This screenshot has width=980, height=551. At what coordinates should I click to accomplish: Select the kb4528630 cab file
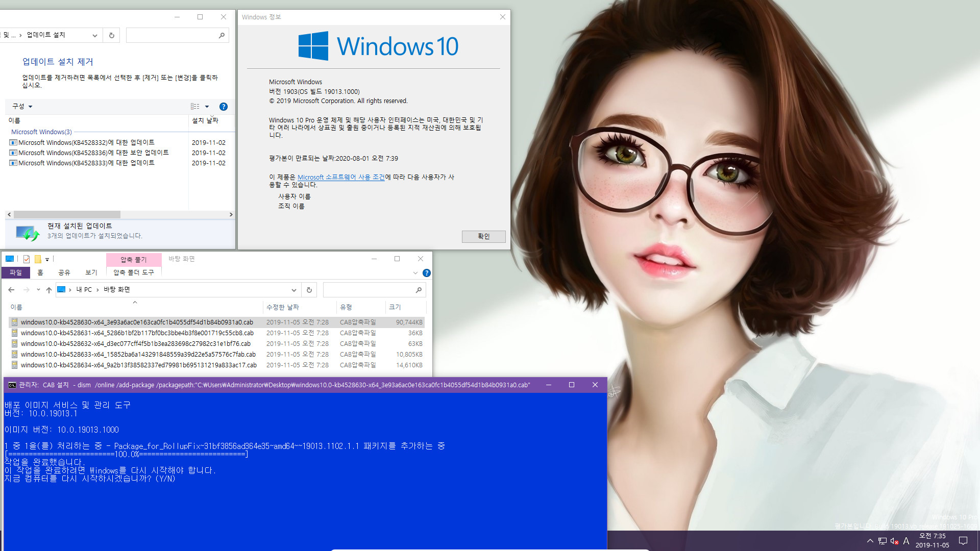click(217, 322)
